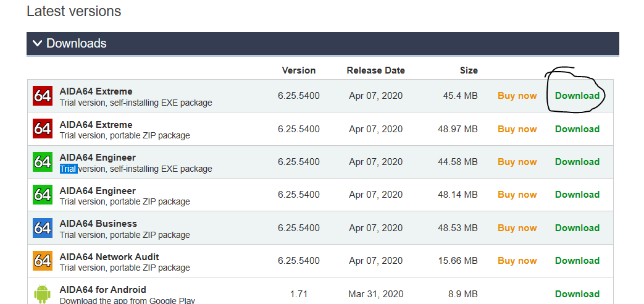Image resolution: width=644 pixels, height=304 pixels.
Task: Buy now AIDA64 Network Audit
Action: (x=517, y=261)
